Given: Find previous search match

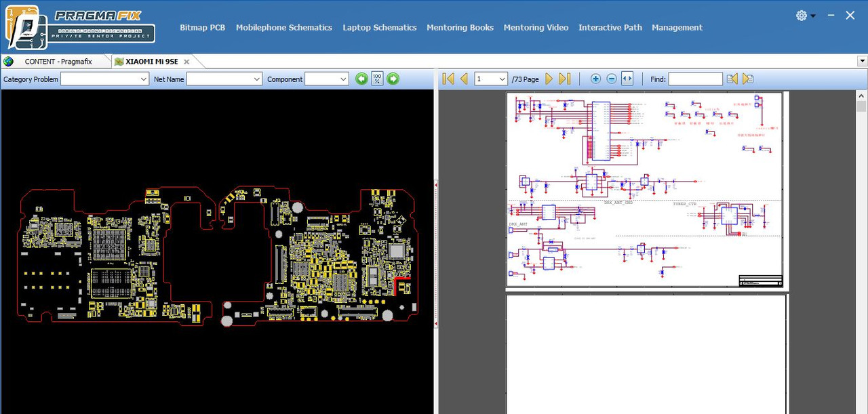Looking at the screenshot, I should [x=732, y=79].
